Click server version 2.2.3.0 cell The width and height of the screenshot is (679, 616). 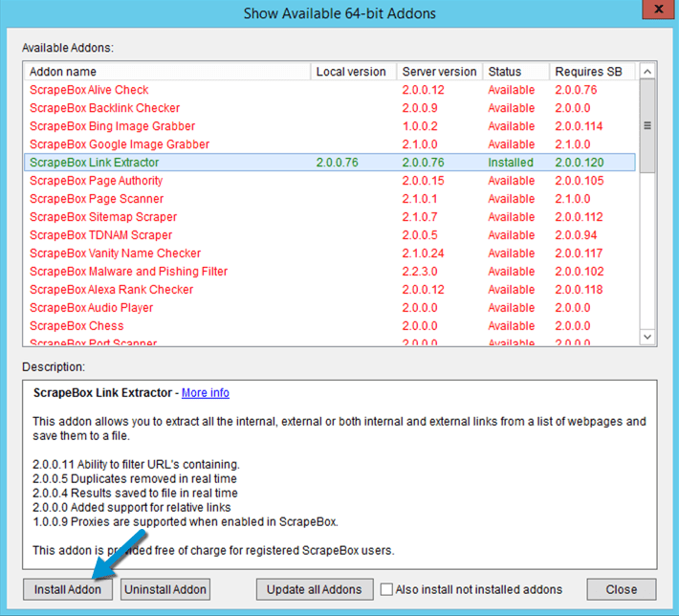(x=420, y=272)
